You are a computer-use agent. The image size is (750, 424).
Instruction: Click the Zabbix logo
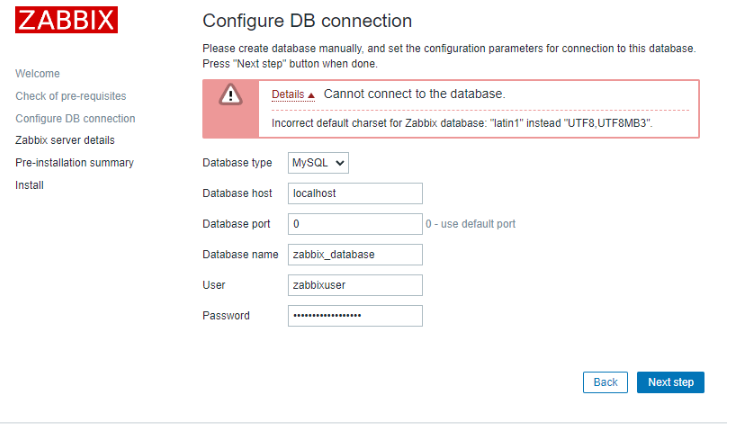(x=67, y=20)
